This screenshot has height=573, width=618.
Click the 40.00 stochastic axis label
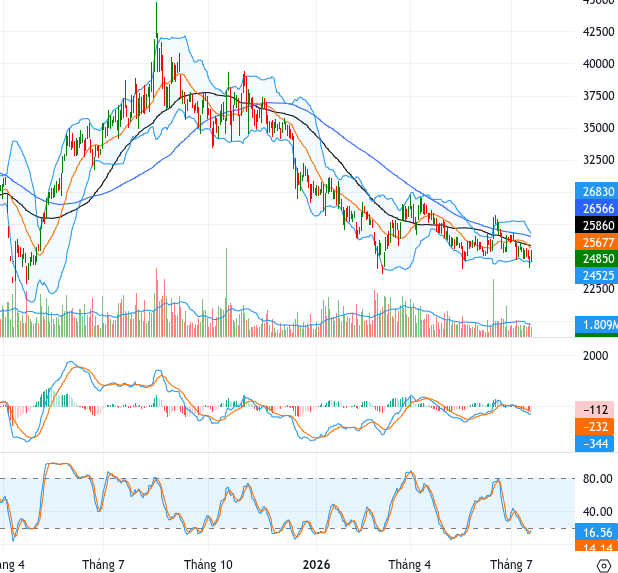pos(598,512)
